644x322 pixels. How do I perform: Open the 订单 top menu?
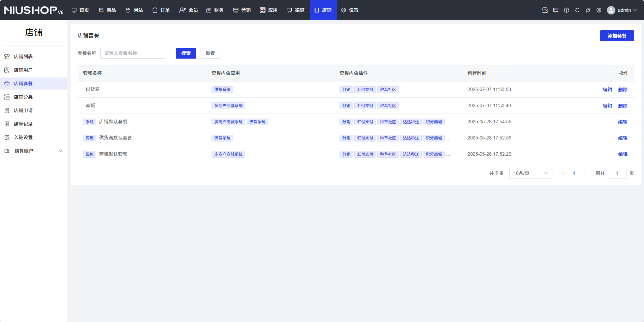point(161,10)
